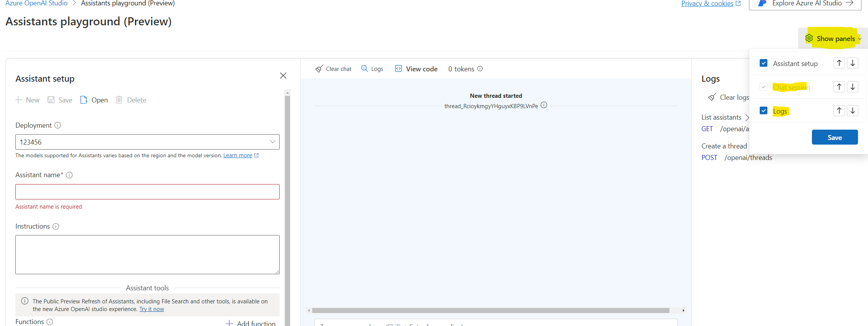
Task: Move Logs panel up arrow
Action: click(x=839, y=111)
